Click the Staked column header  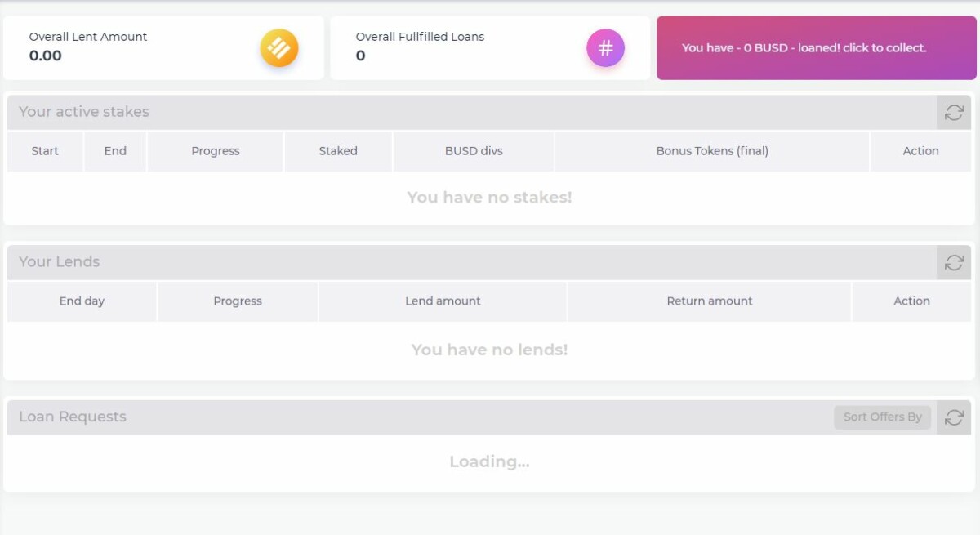(338, 151)
